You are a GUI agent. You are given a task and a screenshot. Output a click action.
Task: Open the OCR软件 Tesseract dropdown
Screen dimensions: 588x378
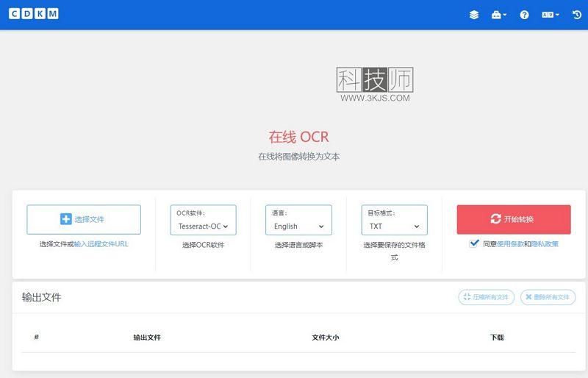click(204, 220)
